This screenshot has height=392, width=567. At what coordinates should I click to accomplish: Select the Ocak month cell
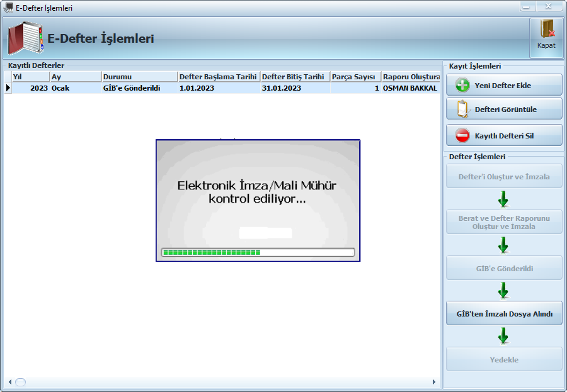pyautogui.click(x=76, y=88)
